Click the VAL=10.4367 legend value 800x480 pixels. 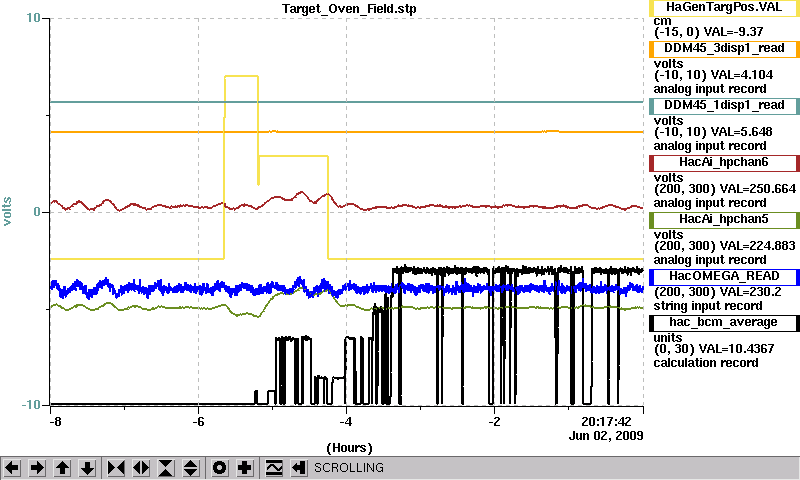[736, 349]
